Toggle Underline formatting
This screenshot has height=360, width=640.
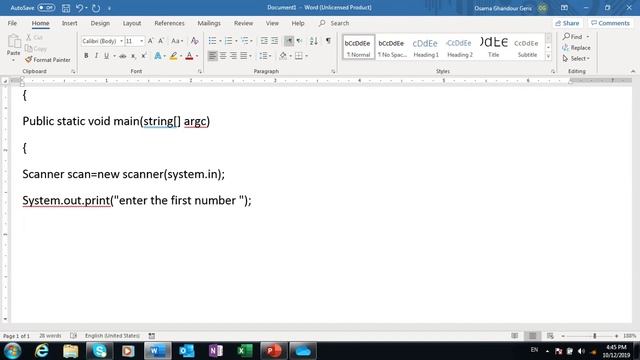[106, 56]
